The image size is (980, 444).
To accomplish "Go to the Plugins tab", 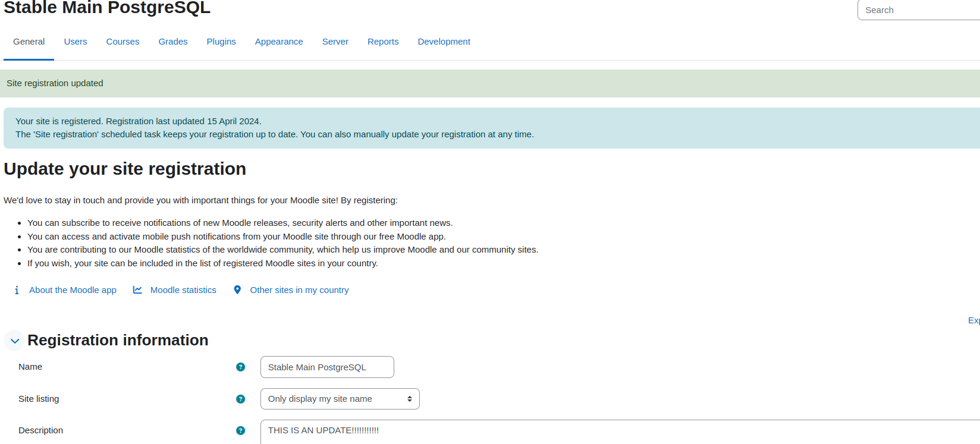I will (x=221, y=42).
